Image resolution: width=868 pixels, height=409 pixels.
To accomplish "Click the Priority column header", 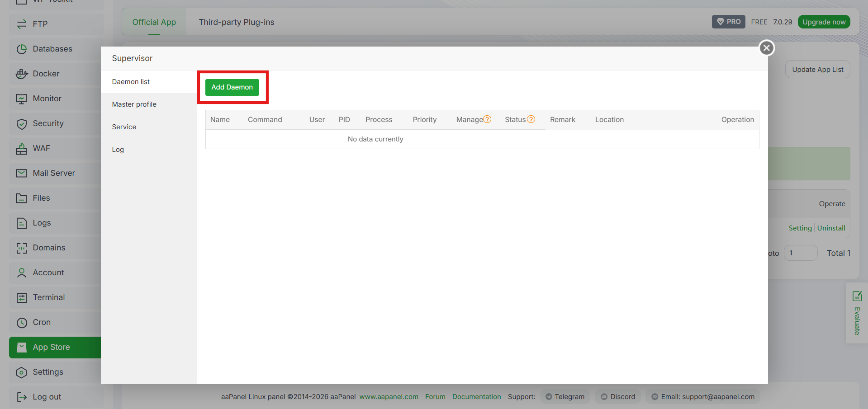I will (x=425, y=120).
